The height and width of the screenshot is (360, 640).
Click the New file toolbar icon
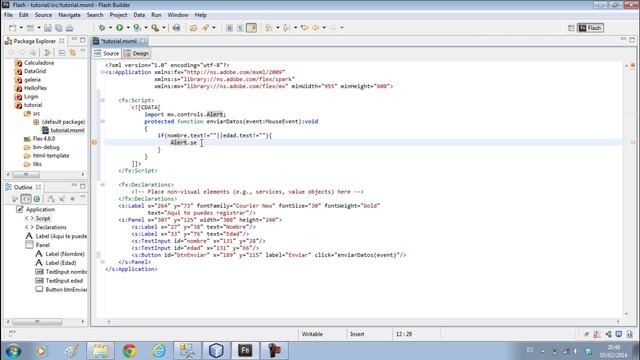(x=13, y=28)
